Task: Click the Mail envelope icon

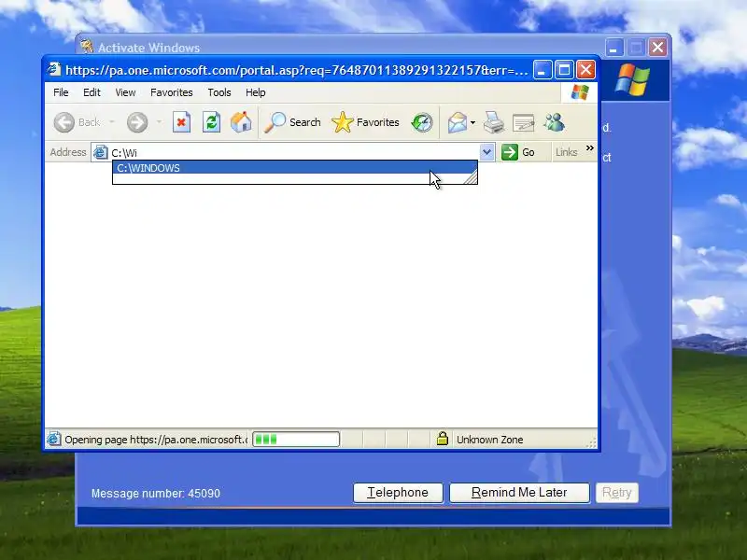Action: point(458,122)
